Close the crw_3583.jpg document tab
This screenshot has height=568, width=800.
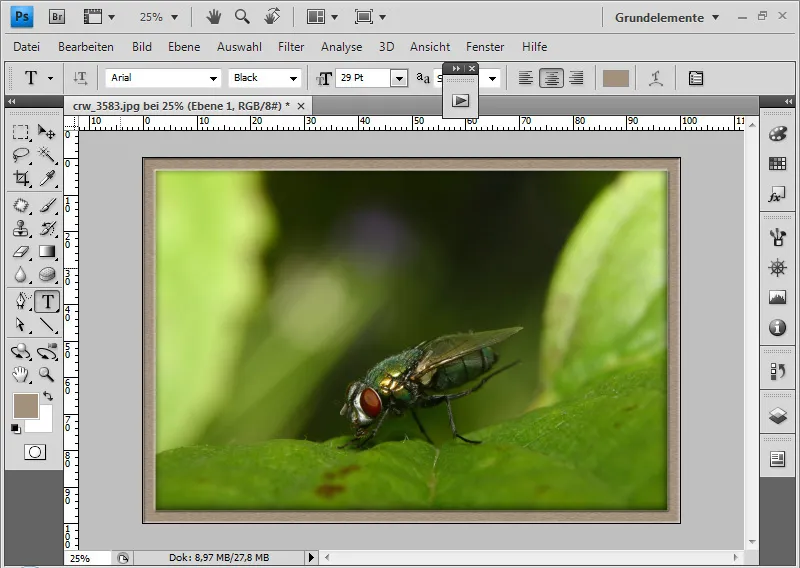point(301,106)
